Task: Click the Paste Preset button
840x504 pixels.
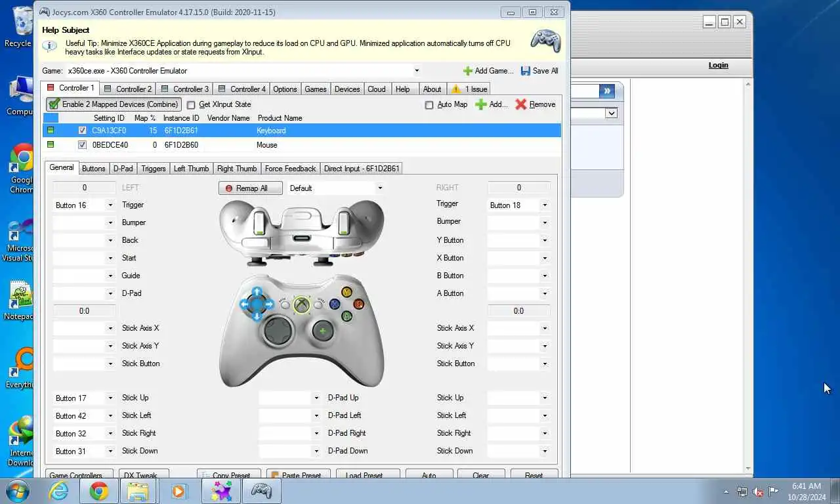Action: click(299, 474)
